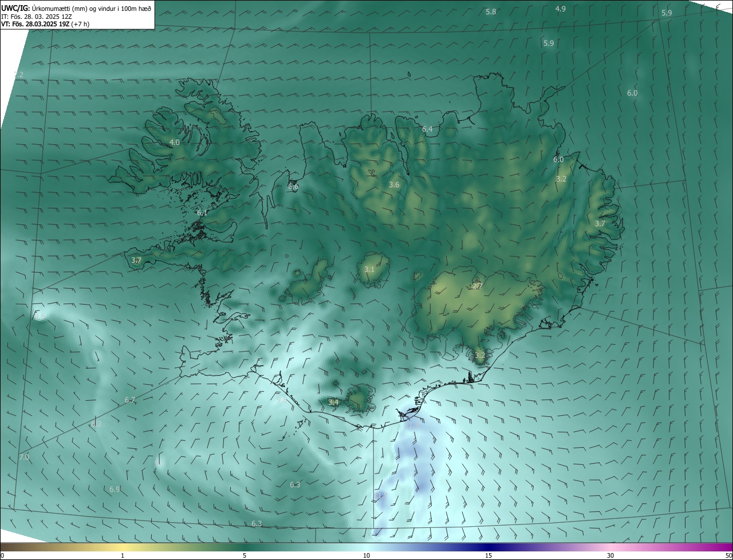The image size is (733, 560).
Task: Click the map title 'UWC/IG: Úrkomumætti (mm)' line
Action: point(76,8)
